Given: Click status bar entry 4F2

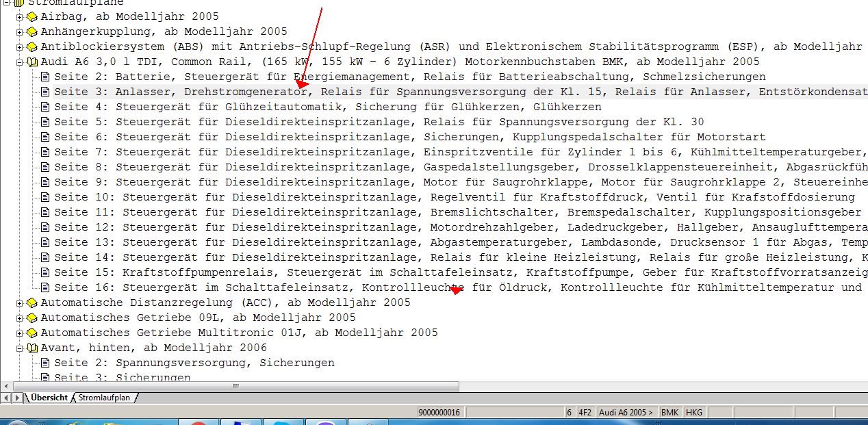Looking at the screenshot, I should click(585, 413).
